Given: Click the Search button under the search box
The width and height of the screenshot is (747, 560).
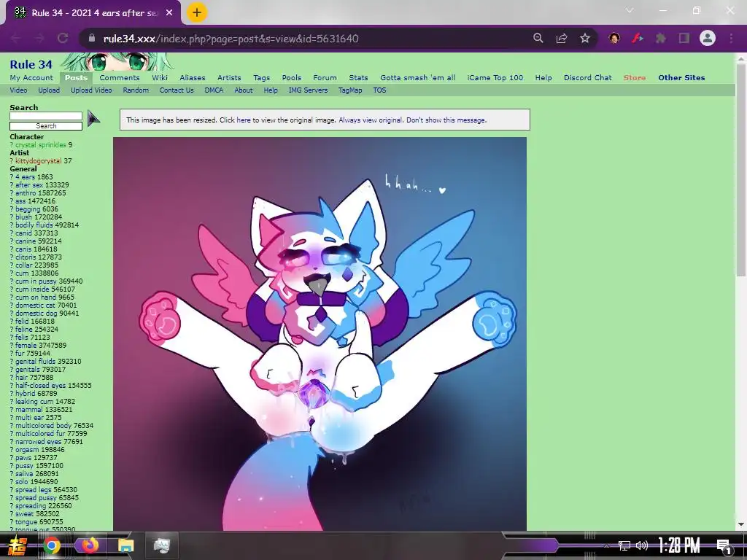Looking at the screenshot, I should [x=46, y=125].
